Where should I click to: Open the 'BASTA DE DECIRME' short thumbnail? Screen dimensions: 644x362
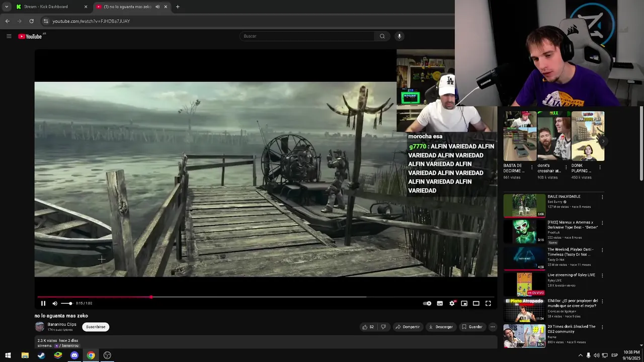point(520,136)
